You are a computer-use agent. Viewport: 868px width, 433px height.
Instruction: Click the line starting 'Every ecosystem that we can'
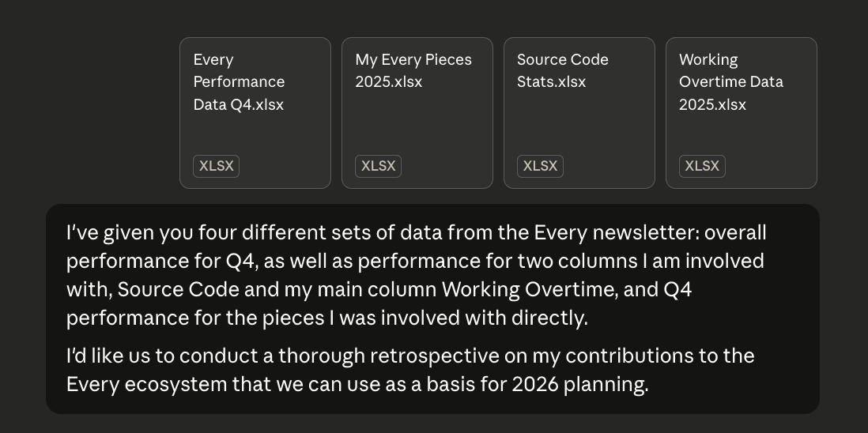coord(357,385)
